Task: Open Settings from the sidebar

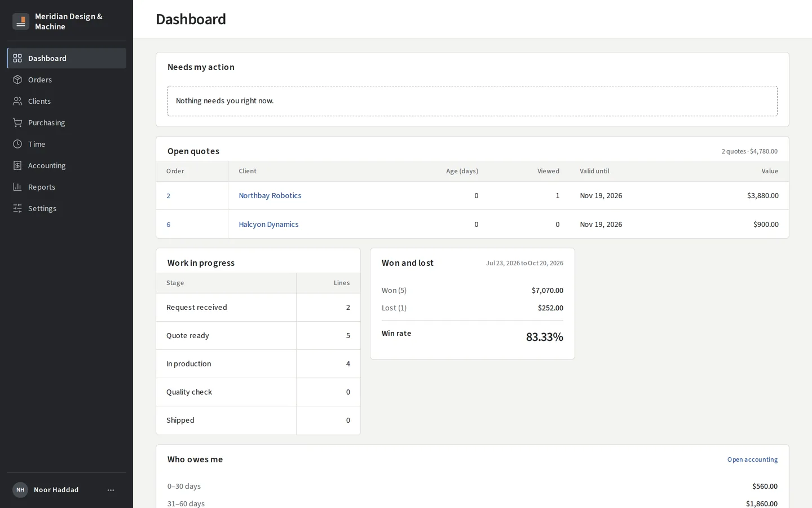Action: point(67,208)
